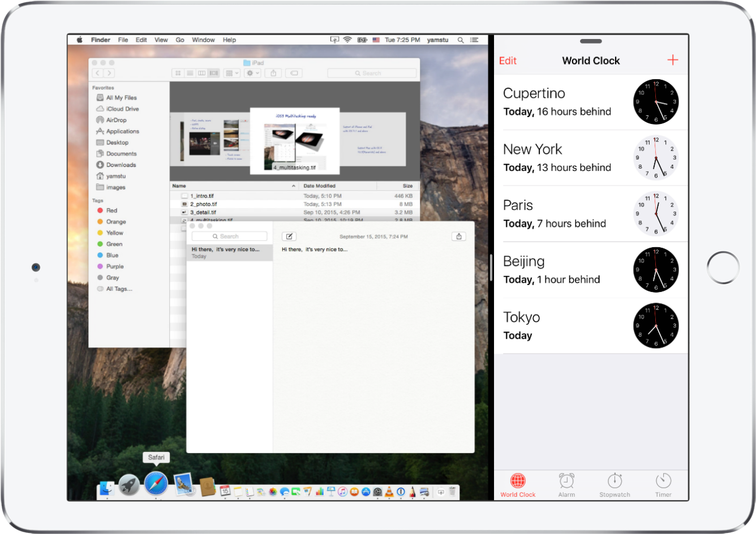The width and height of the screenshot is (756, 534).
Task: Sort Finder list by Size column
Action: (398, 186)
